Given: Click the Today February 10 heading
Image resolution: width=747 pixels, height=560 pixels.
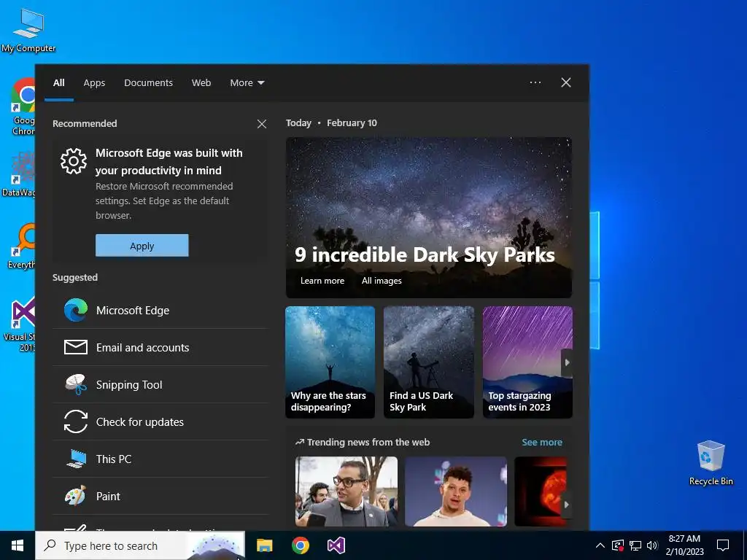Looking at the screenshot, I should tap(331, 122).
